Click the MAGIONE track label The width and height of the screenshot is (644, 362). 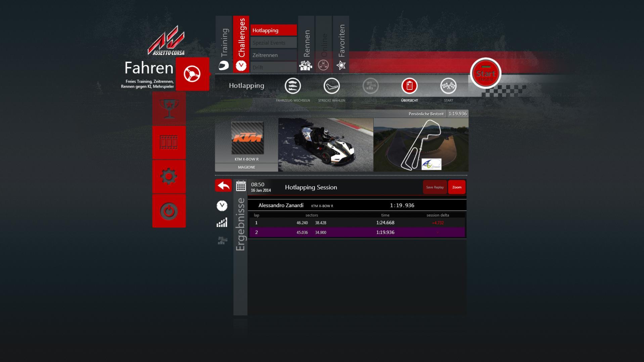[x=246, y=167]
